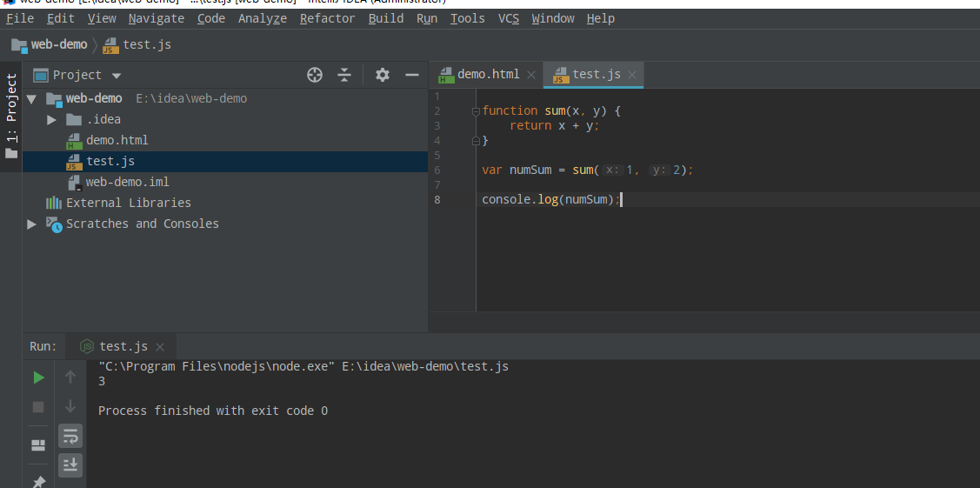Click line number 6 in the gutter
Image resolution: width=980 pixels, height=488 pixels.
(x=437, y=170)
